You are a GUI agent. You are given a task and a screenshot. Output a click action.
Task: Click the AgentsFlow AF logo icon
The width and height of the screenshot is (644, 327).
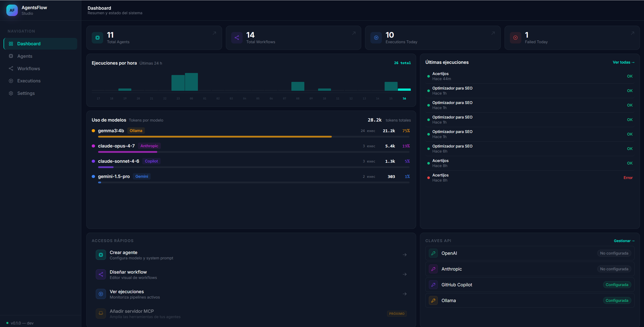pyautogui.click(x=12, y=10)
